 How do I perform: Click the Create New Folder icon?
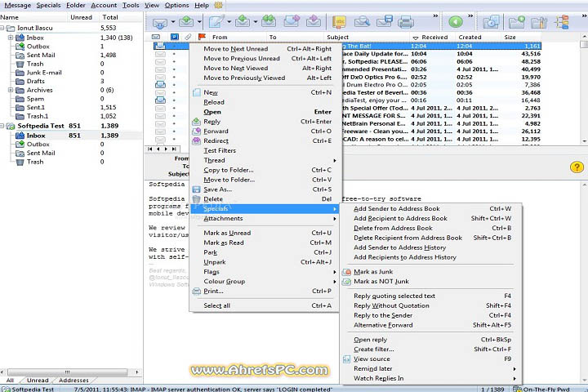pyautogui.click(x=517, y=22)
